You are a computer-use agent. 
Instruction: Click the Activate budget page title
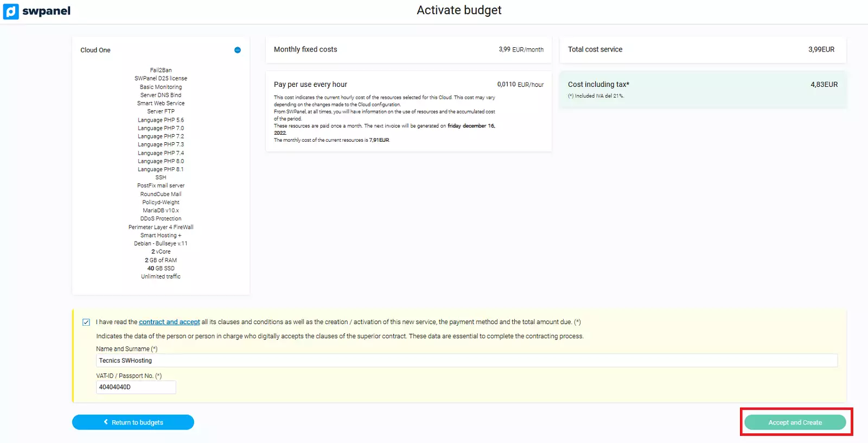tap(459, 10)
